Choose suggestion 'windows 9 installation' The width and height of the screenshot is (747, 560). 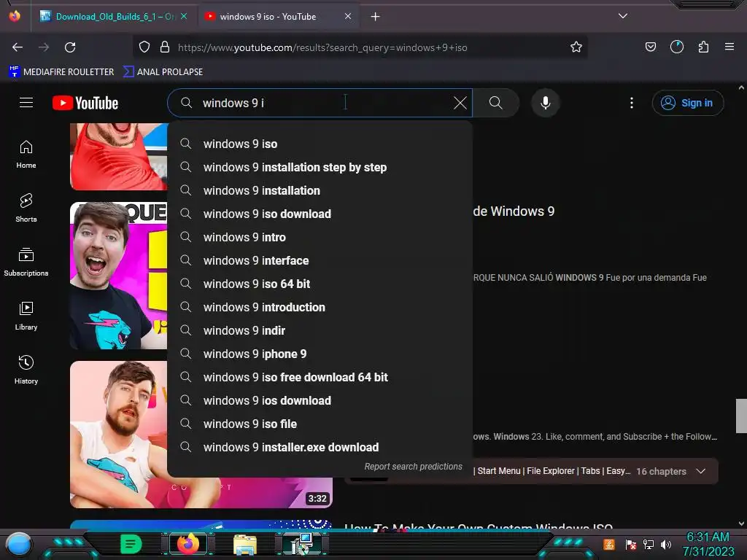[320, 190]
